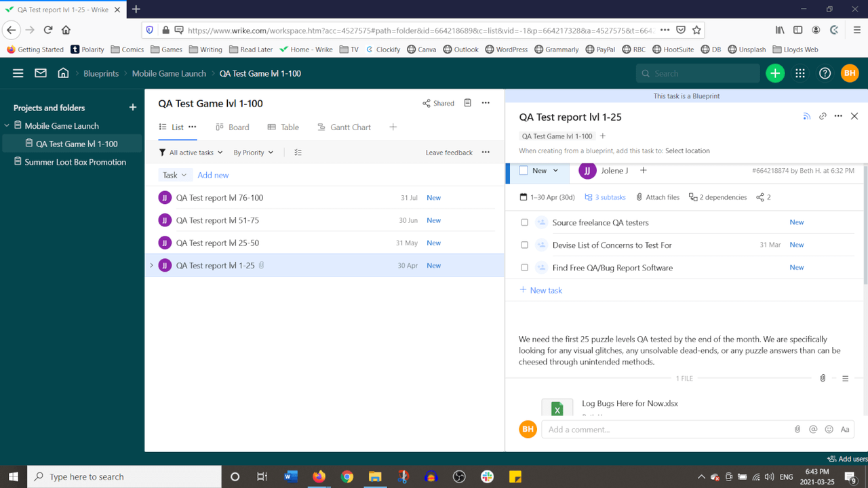
Task: Check off the Source freelance QA testers subtask
Action: [x=524, y=222]
